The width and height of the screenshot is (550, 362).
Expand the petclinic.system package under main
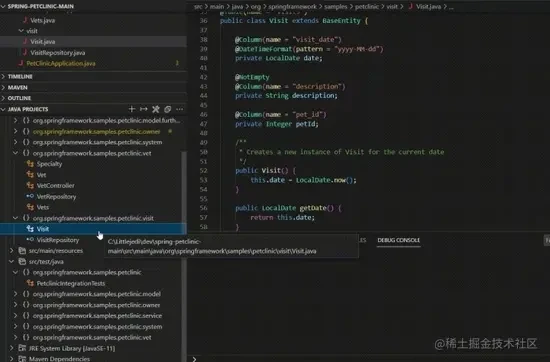pyautogui.click(x=15, y=142)
